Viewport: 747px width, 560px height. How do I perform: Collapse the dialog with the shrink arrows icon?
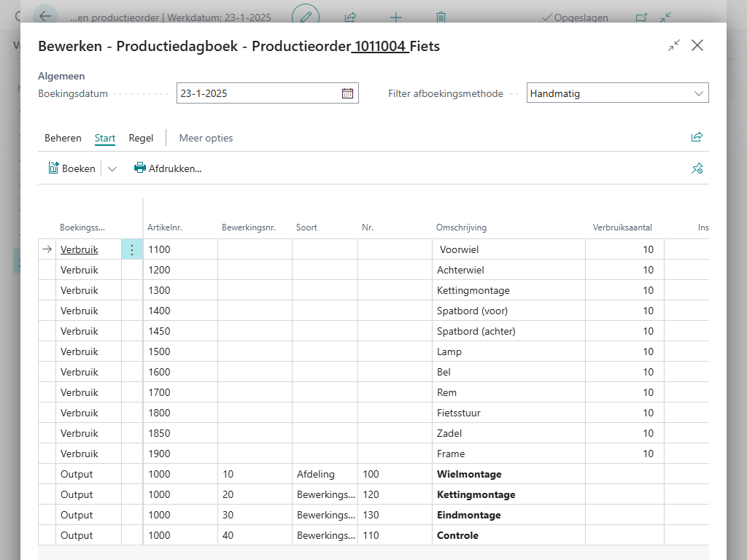[673, 46]
